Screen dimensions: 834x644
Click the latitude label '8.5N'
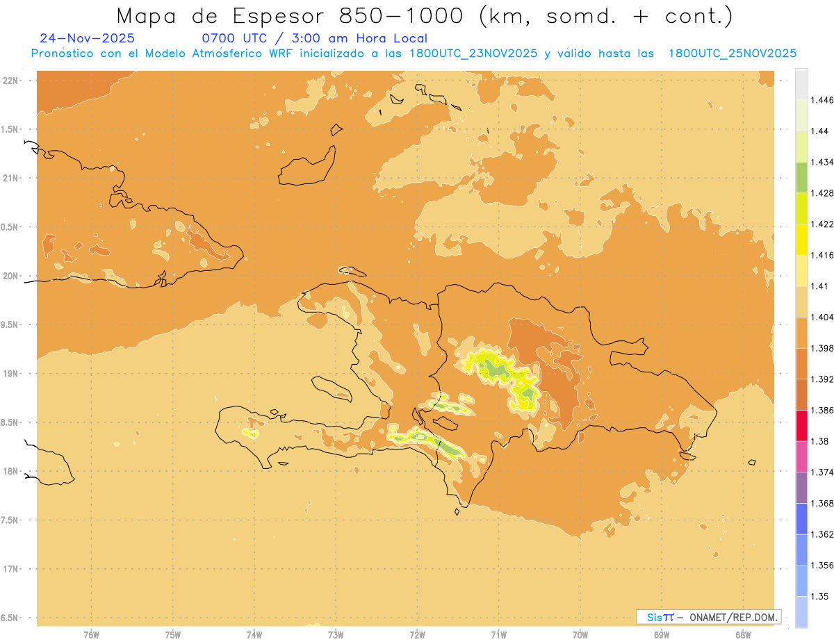click(x=10, y=422)
